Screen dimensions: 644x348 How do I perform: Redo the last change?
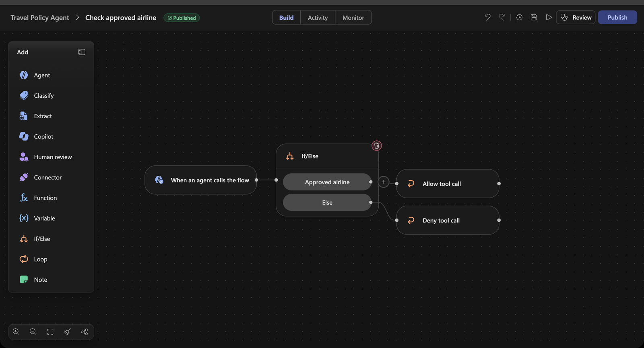502,17
